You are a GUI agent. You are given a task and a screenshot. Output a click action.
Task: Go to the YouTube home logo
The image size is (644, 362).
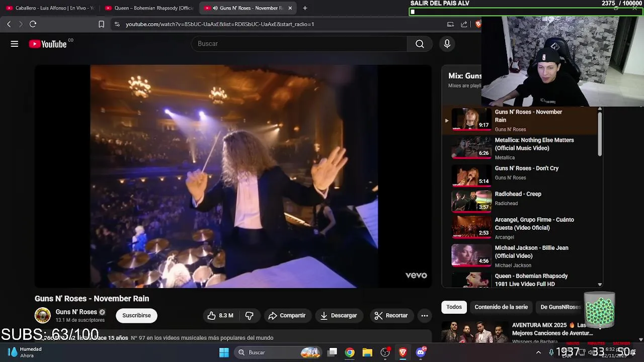point(47,44)
